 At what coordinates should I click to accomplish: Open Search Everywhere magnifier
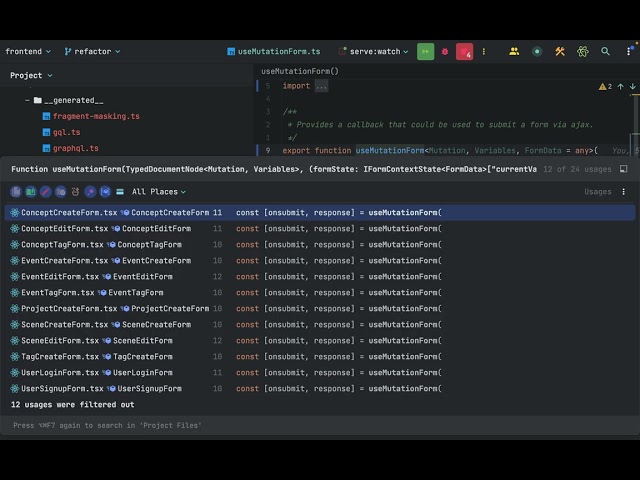pos(605,51)
